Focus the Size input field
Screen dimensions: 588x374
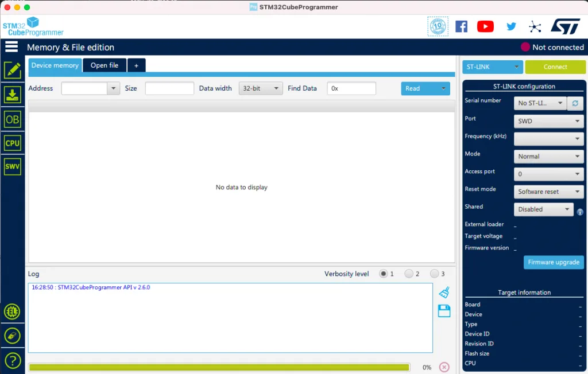pos(169,88)
